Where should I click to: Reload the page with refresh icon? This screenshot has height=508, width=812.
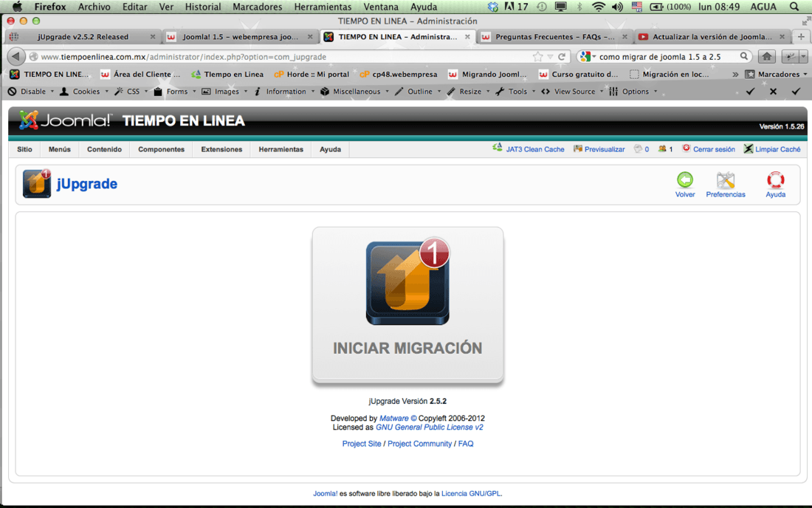click(x=562, y=56)
